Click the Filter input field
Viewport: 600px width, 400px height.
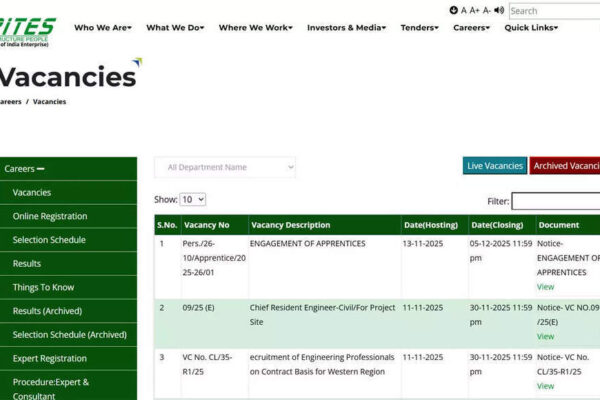[556, 201]
